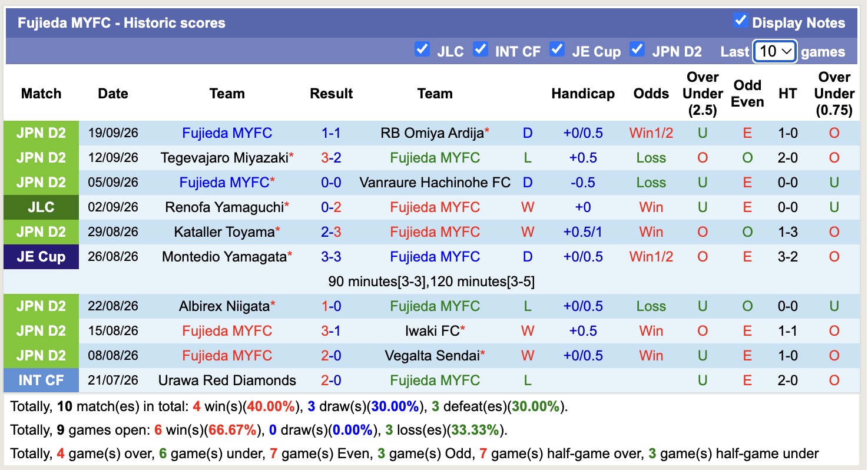Disable the JE Cup filter checkbox
868x470 pixels.
(556, 49)
